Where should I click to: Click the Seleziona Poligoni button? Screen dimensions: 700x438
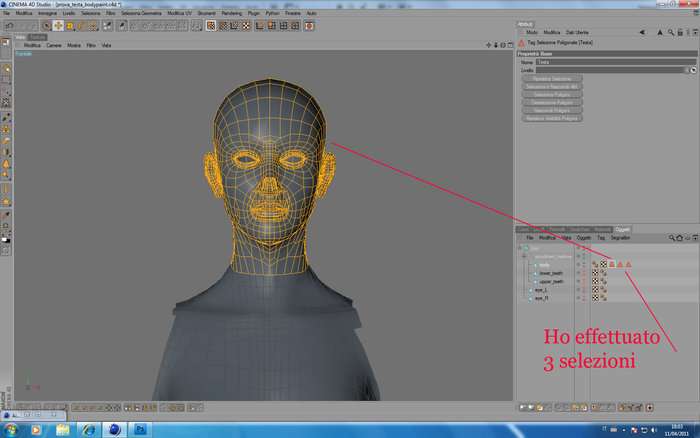click(x=552, y=95)
